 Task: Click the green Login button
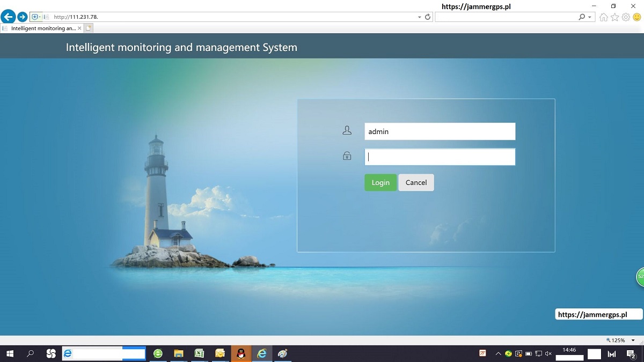[380, 183]
